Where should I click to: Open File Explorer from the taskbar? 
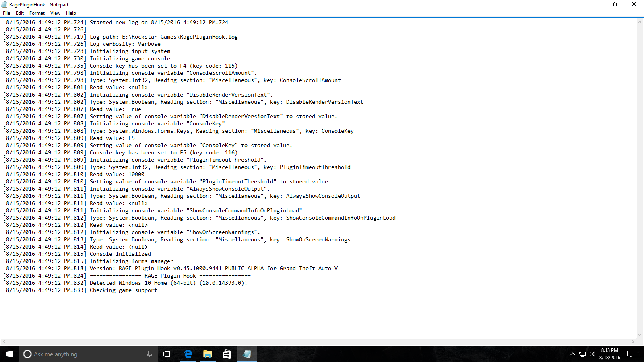[x=207, y=354]
